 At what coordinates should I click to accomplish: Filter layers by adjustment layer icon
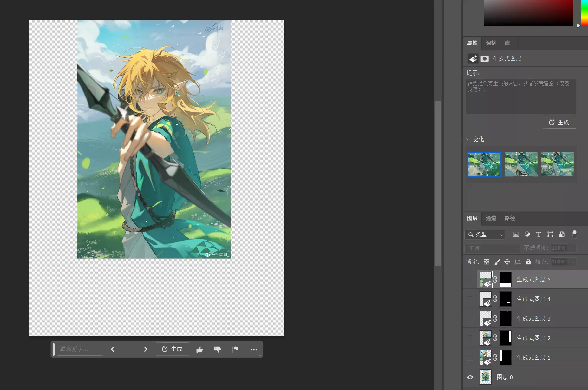[527, 234]
